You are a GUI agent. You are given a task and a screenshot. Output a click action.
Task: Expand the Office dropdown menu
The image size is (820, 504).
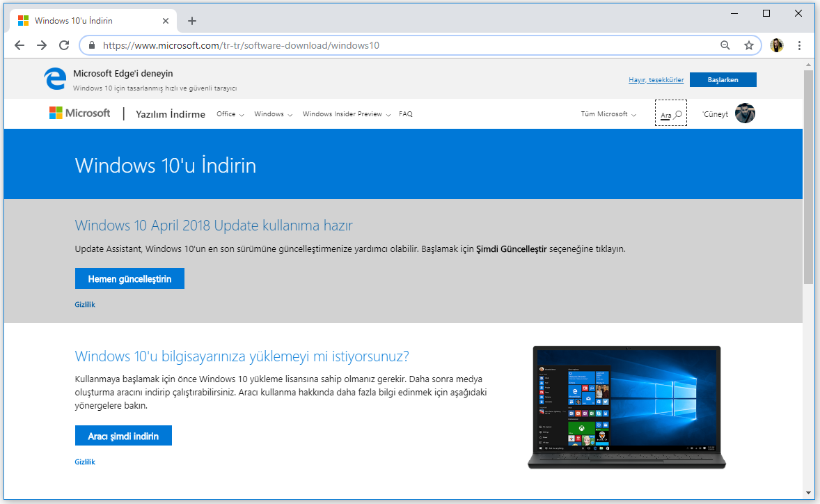pos(230,114)
